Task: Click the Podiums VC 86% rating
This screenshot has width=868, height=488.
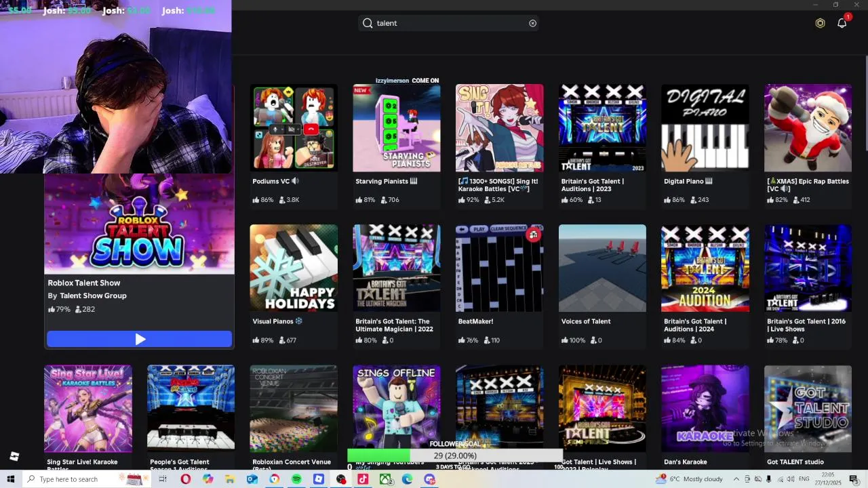Action: click(263, 200)
